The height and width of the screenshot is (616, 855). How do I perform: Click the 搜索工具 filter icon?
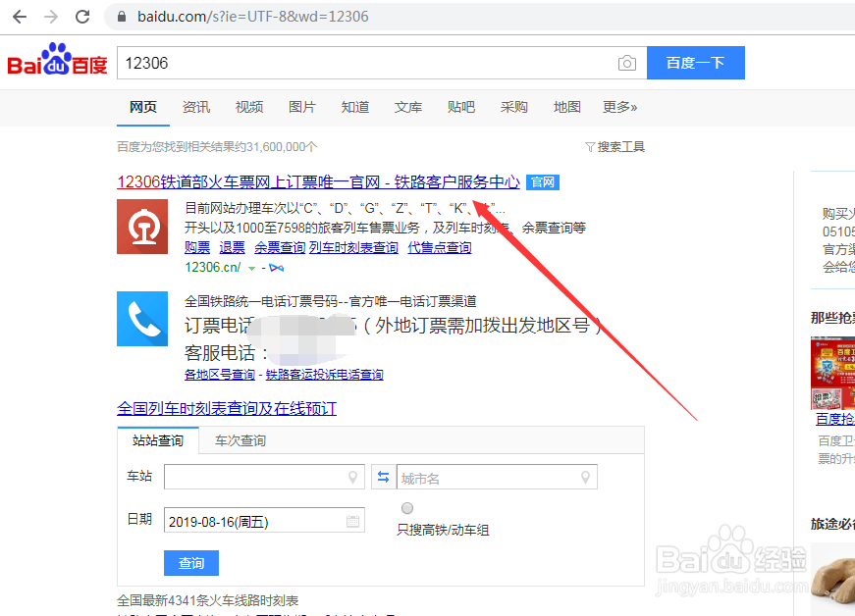click(x=590, y=147)
